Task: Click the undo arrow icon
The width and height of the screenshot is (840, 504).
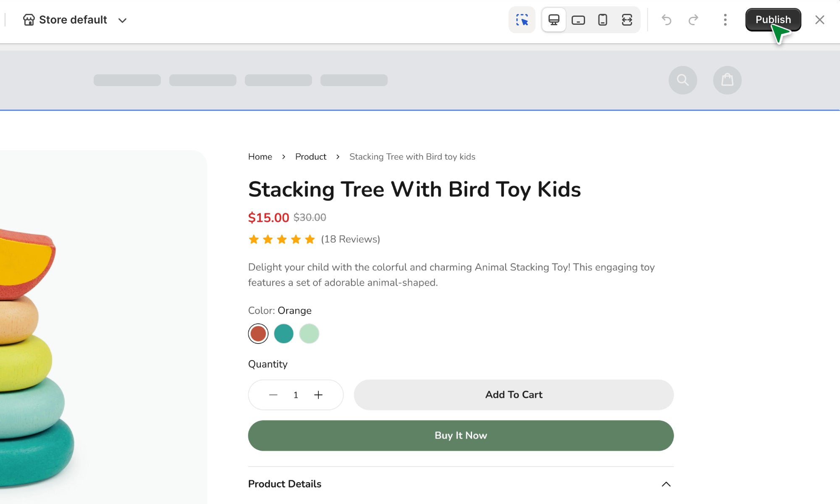Action: point(667,20)
